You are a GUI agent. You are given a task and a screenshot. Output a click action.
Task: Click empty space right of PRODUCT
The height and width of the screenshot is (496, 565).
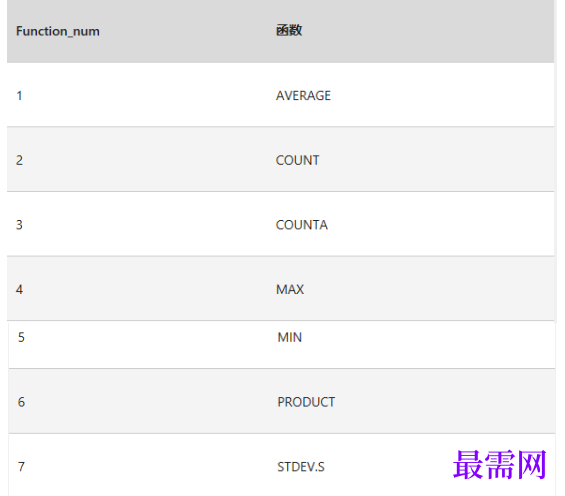pos(443,402)
